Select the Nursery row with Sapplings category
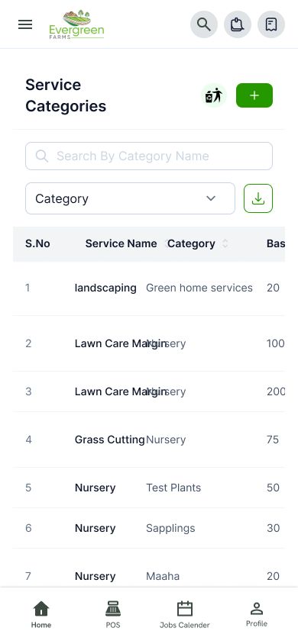 click(149, 528)
